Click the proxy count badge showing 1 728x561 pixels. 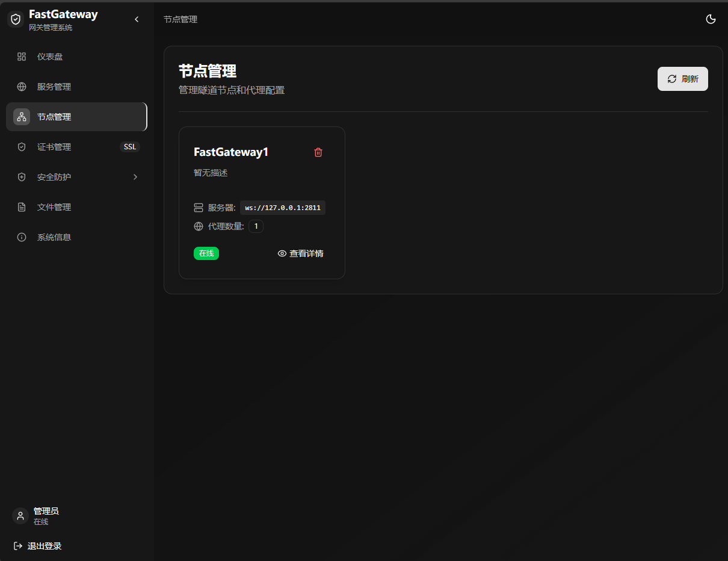coord(256,226)
